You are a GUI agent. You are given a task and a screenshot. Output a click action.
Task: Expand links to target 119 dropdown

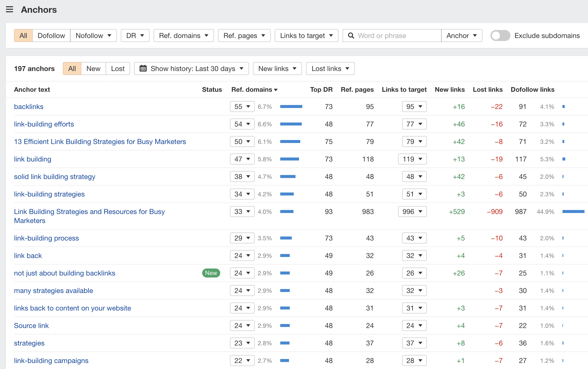[x=412, y=159]
